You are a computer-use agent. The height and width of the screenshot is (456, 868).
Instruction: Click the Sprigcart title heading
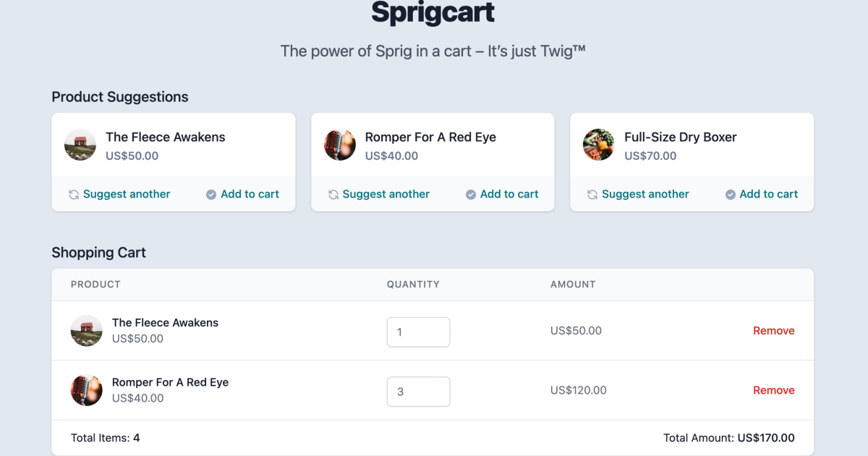point(433,12)
